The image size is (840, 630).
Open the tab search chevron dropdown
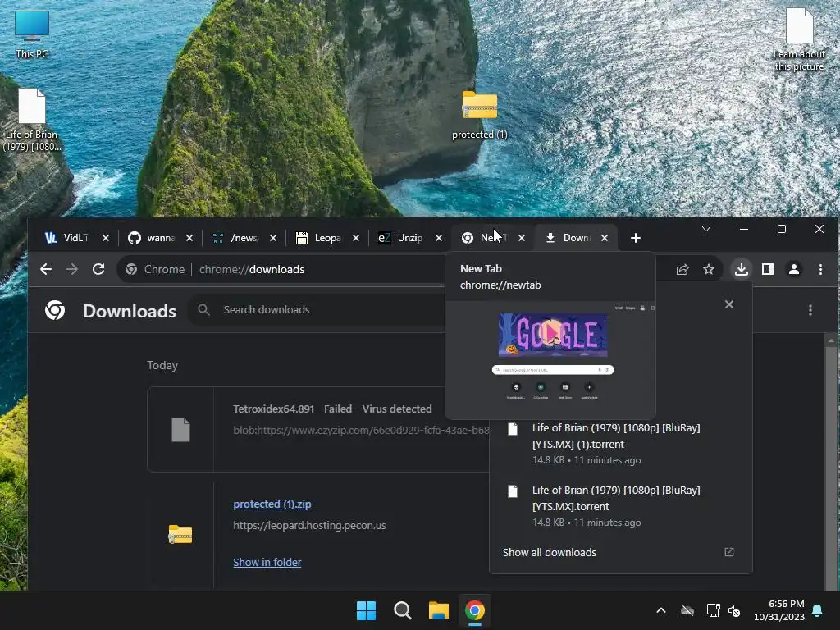coord(706,229)
